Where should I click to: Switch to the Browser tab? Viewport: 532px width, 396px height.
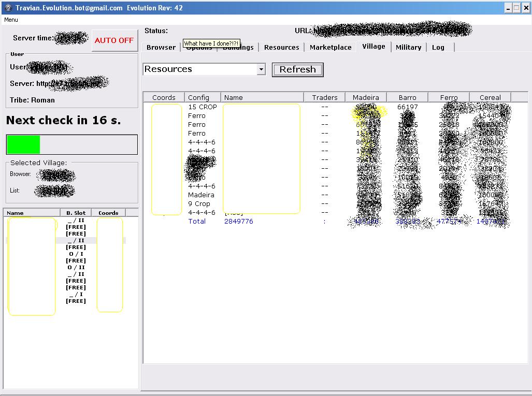pyautogui.click(x=161, y=47)
